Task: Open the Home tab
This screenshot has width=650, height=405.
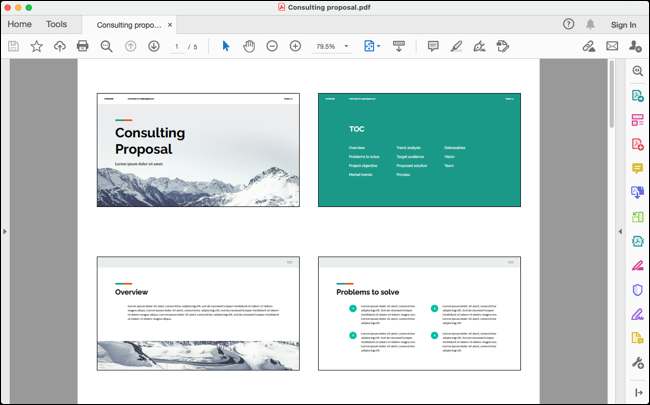Action: (x=19, y=24)
